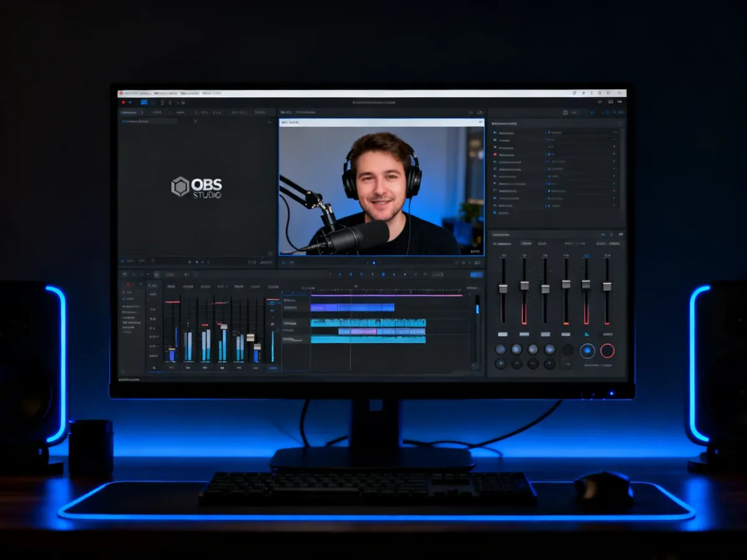Toggle the grey button under the second right-mixer fader

[524, 334]
